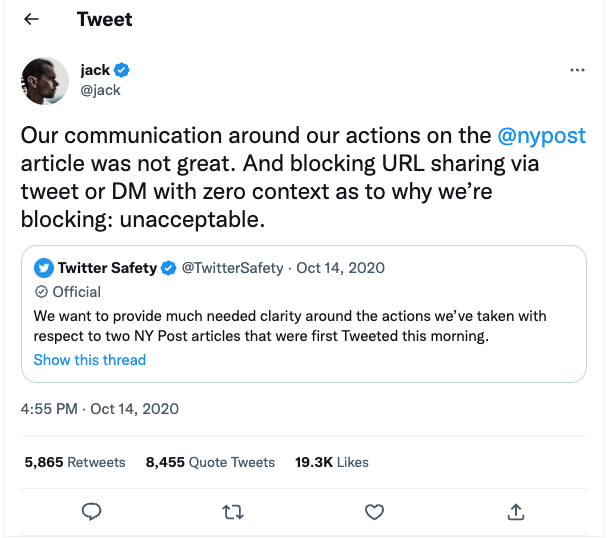Click the share upload icon

[516, 512]
